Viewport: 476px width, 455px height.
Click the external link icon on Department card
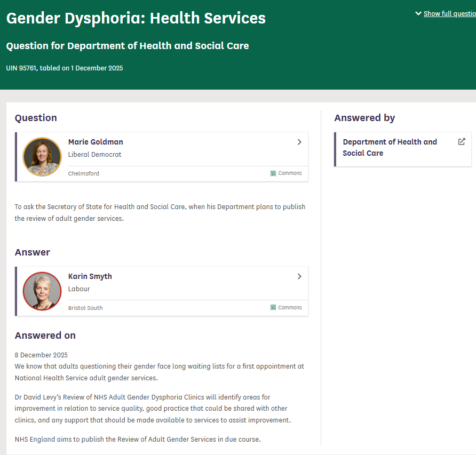click(x=462, y=142)
